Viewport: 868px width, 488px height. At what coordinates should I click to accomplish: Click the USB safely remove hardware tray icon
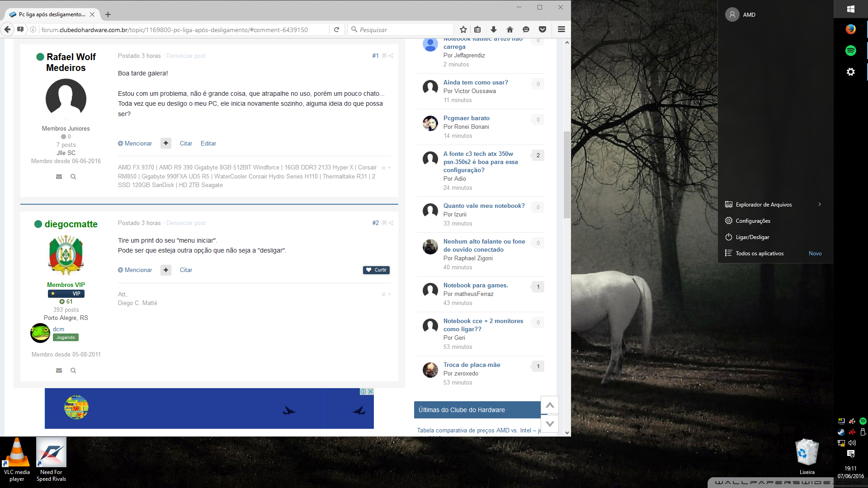coord(863,432)
